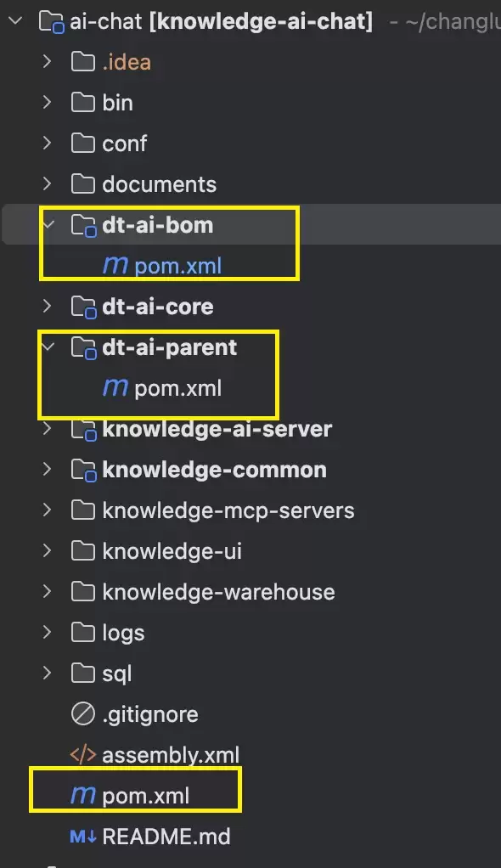
Task: Click the documents folder icon
Action: click(83, 183)
